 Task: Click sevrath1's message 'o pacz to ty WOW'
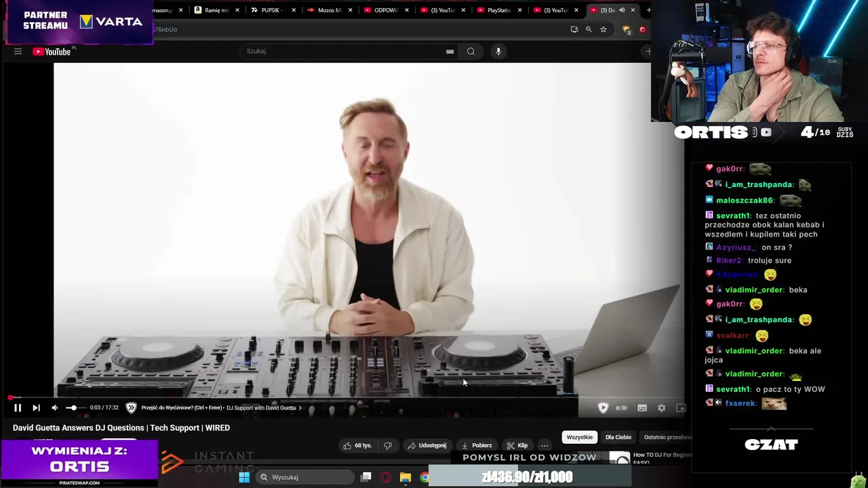point(765,389)
